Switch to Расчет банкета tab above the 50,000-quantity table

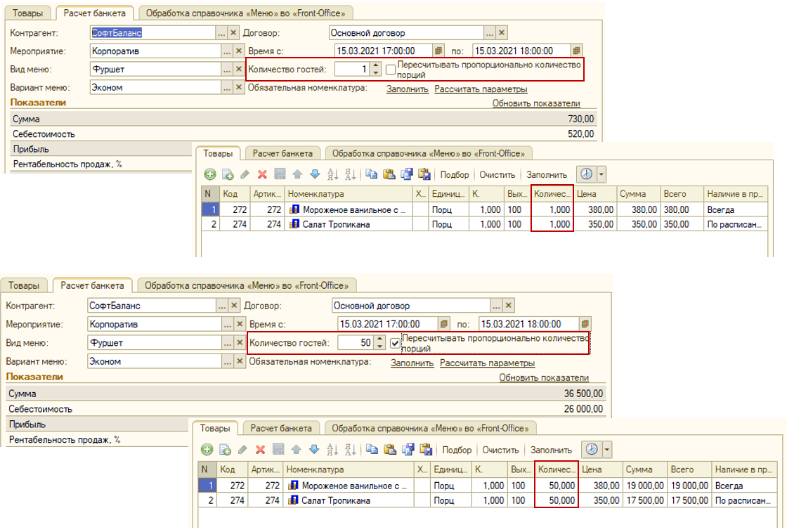281,428
